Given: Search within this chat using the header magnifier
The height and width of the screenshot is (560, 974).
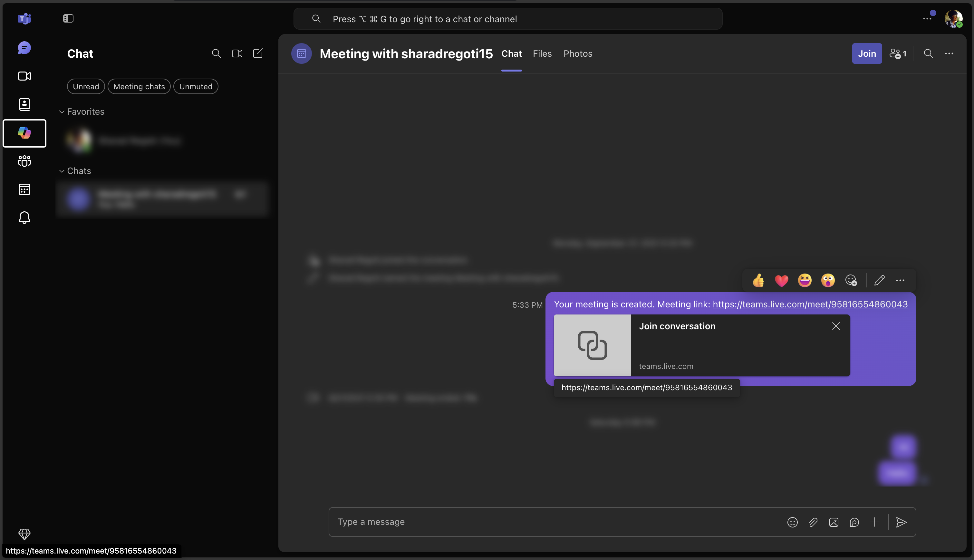Looking at the screenshot, I should point(928,53).
